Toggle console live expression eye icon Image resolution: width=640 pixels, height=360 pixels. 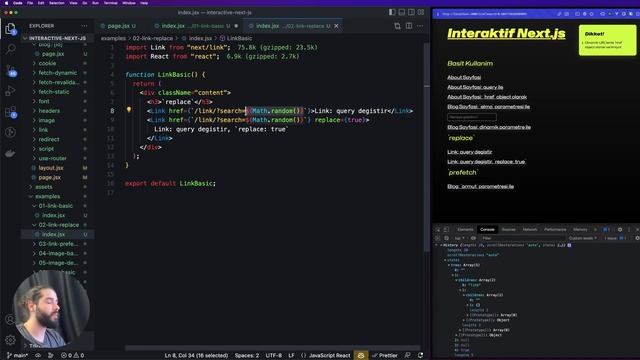pyautogui.click(x=473, y=238)
